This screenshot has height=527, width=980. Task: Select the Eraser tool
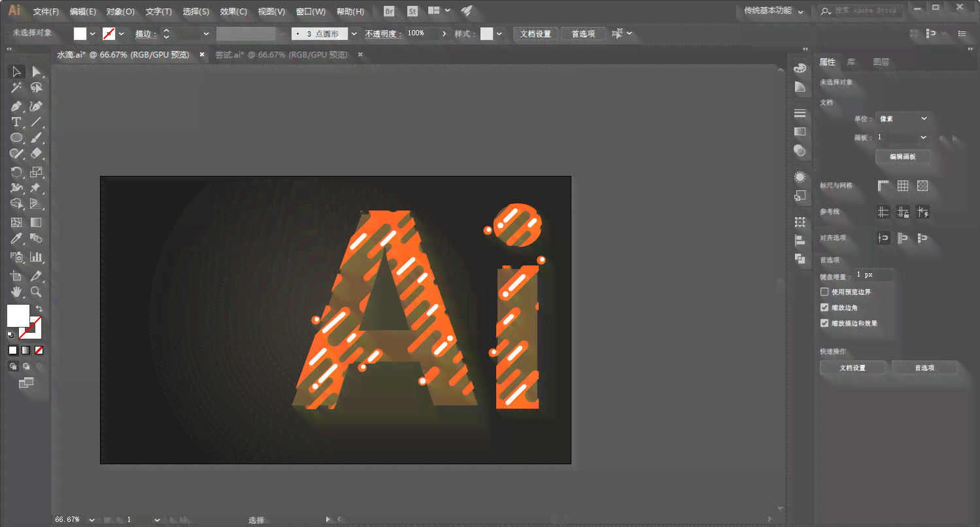37,154
